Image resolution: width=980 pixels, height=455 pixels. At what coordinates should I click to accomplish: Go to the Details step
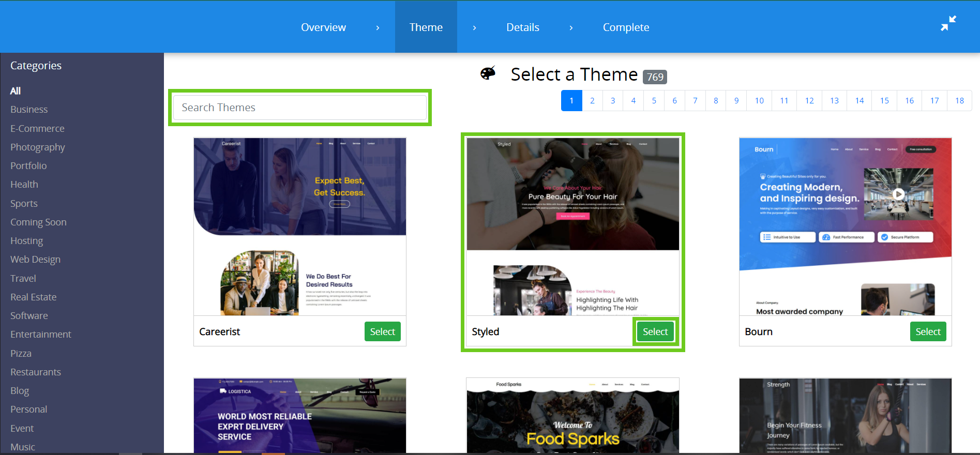[x=522, y=27]
